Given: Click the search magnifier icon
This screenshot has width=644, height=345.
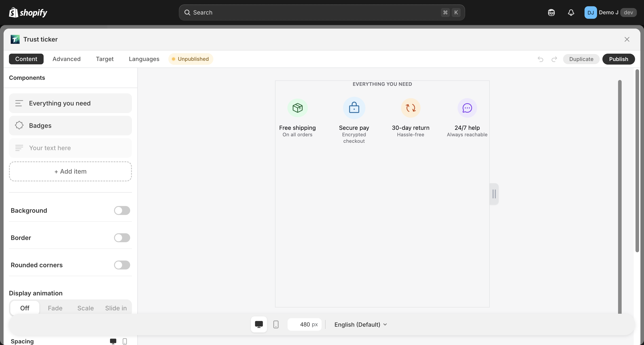Looking at the screenshot, I should coord(187,13).
